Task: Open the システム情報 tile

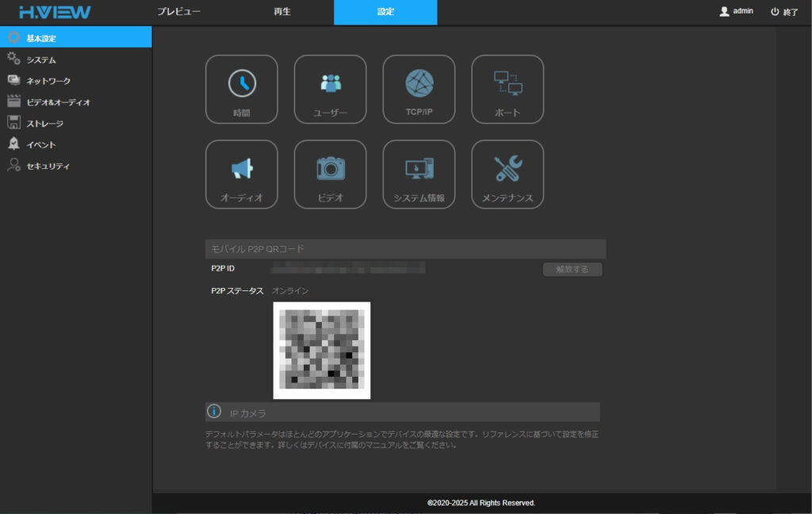Action: (x=419, y=174)
